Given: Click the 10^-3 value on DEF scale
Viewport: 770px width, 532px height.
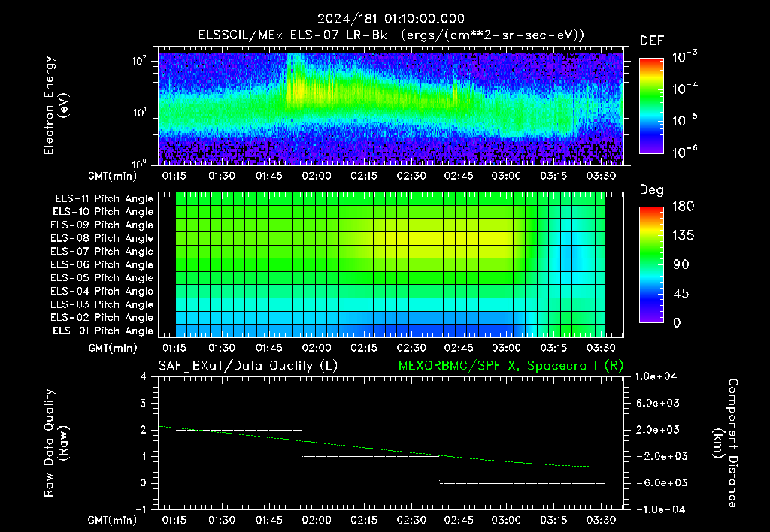Looking at the screenshot, I should pyautogui.click(x=684, y=57).
